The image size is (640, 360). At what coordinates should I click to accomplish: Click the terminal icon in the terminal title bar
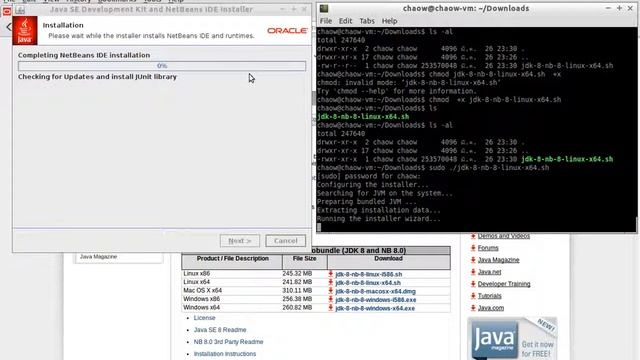click(324, 9)
